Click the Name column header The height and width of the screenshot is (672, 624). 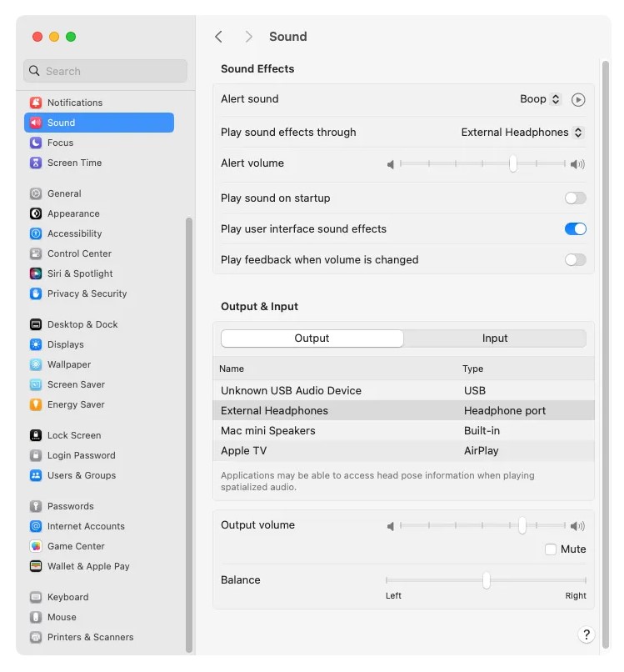[x=232, y=369]
